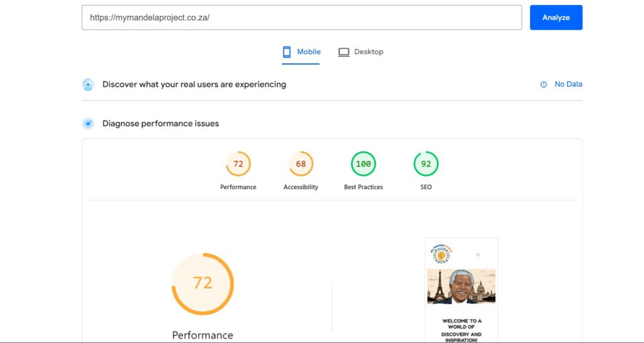Switch to the Desktop tab
The width and height of the screenshot is (644, 343).
tap(360, 52)
